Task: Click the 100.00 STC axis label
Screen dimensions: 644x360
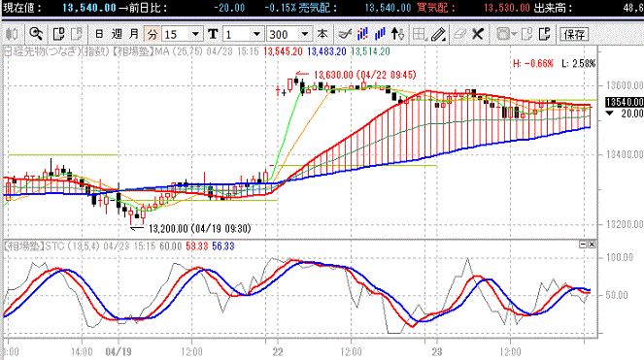Action: (620, 257)
